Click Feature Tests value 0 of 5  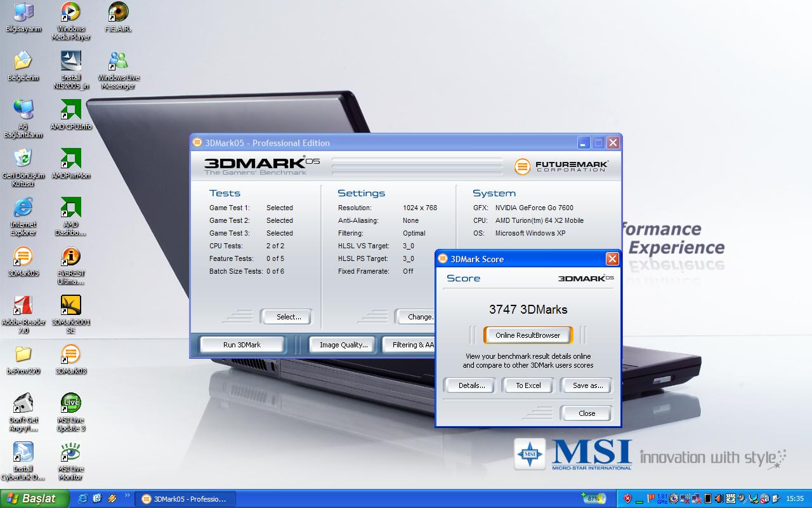275,258
